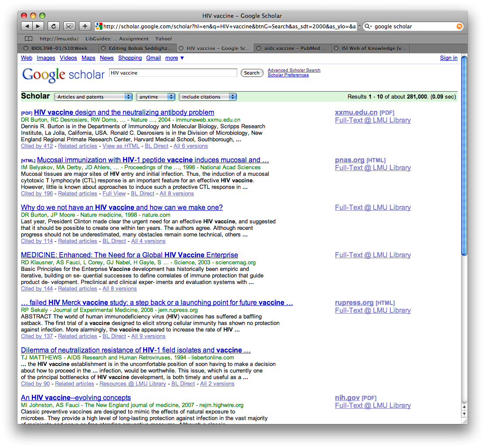485x448 pixels.
Task: Click the Web Clip scissors icon
Action: [69, 26]
